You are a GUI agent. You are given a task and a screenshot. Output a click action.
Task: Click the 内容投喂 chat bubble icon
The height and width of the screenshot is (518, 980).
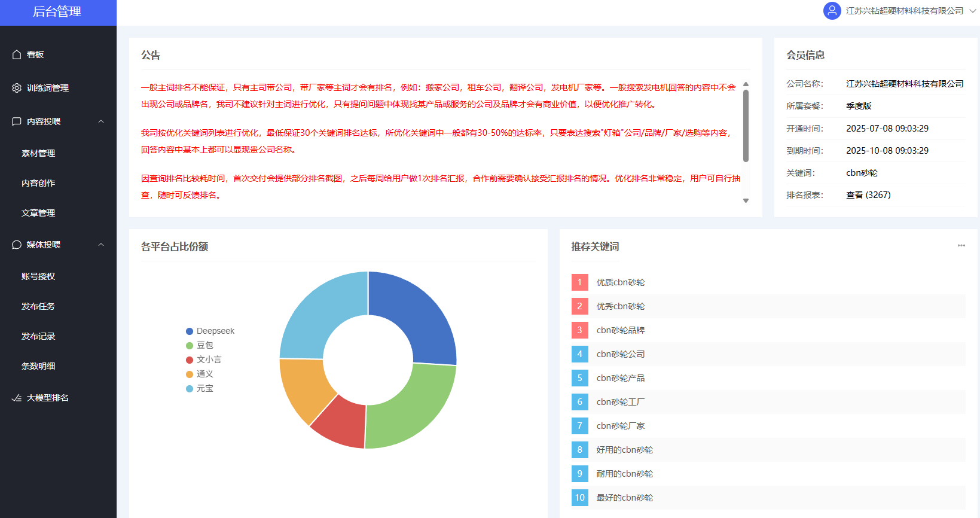point(17,121)
